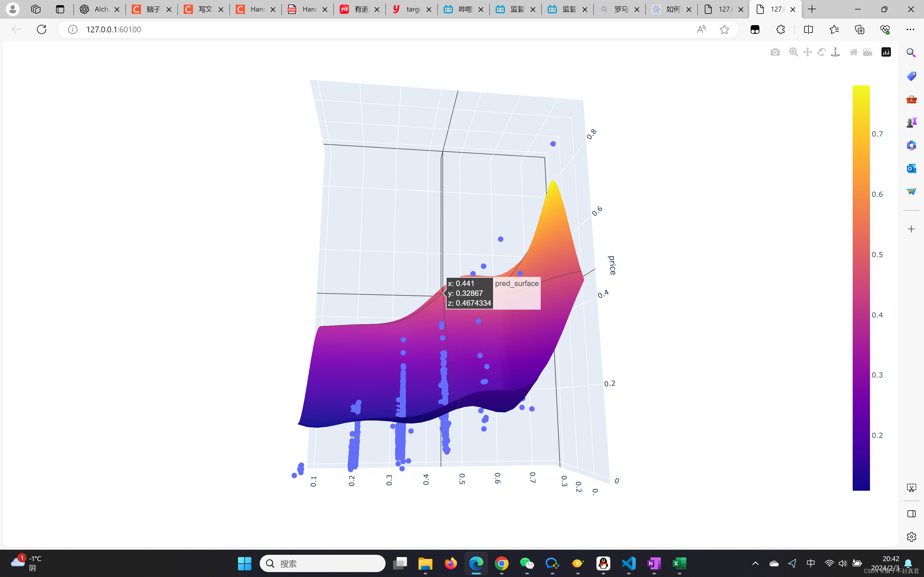Select the Zoom tool in plot modebar
The height and width of the screenshot is (577, 924).
point(793,52)
